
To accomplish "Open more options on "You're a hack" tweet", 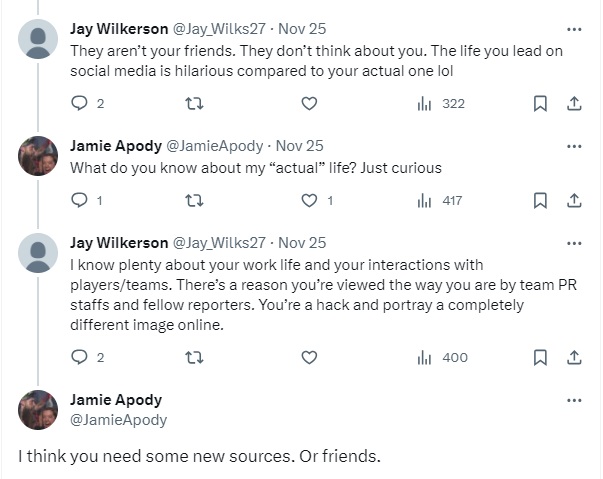I will [x=574, y=242].
